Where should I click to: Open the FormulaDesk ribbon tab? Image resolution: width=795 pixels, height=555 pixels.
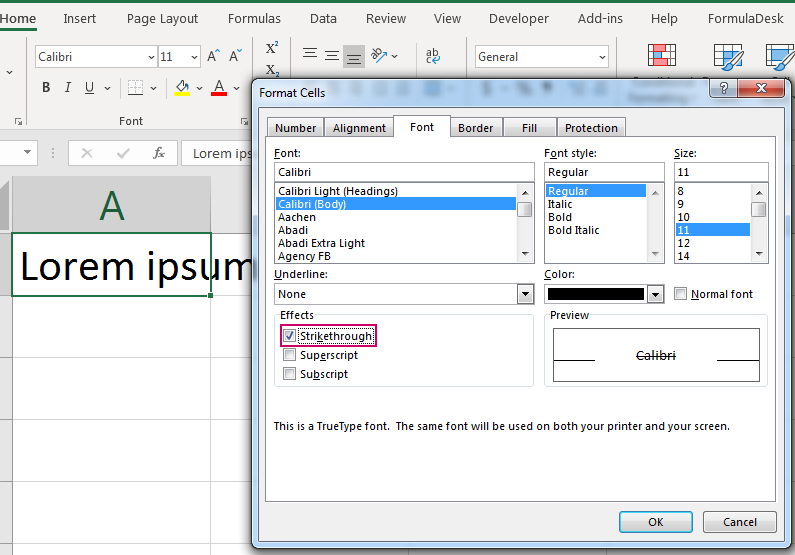coord(745,19)
